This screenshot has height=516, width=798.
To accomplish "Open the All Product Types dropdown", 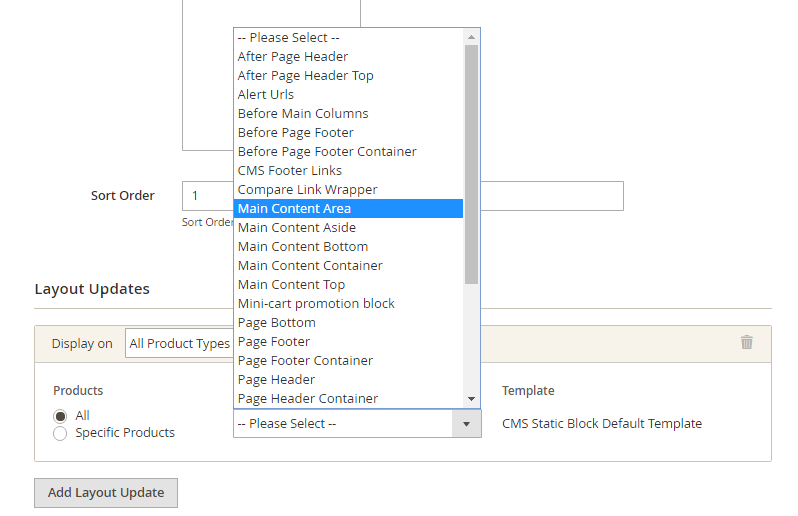I will coord(180,343).
